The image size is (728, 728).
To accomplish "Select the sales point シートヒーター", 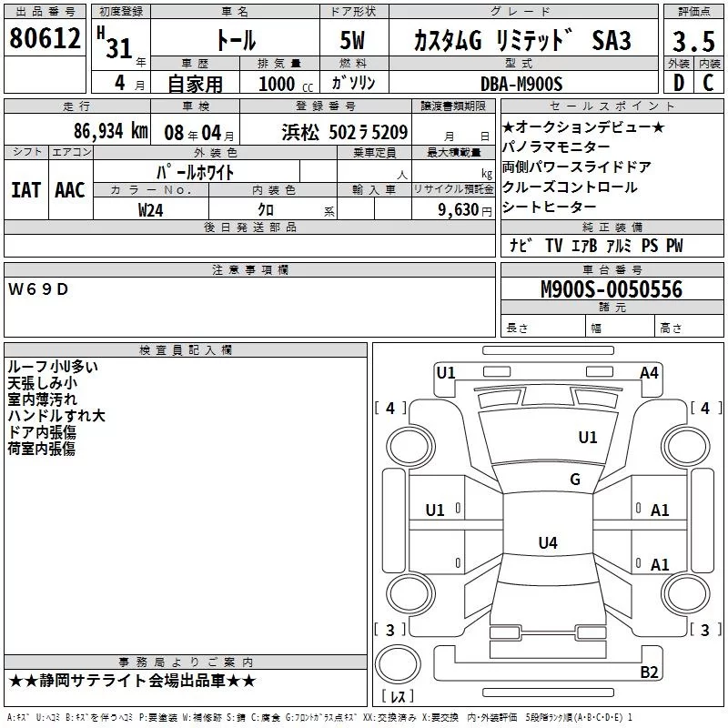I will 550,207.
